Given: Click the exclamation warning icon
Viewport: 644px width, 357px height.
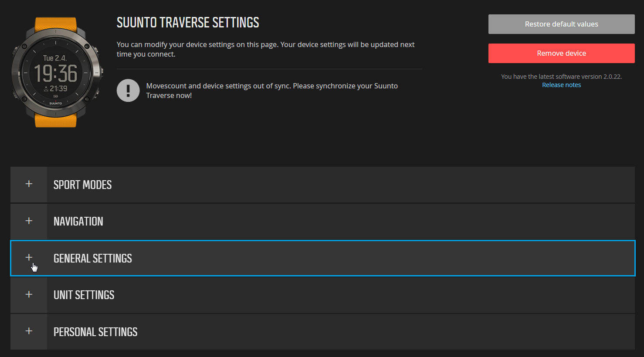Looking at the screenshot, I should point(128,91).
